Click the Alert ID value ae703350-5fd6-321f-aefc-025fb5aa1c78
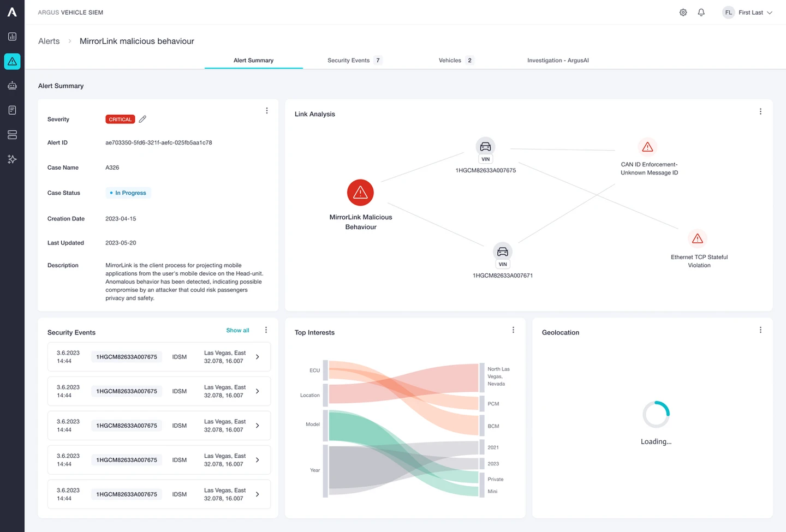The height and width of the screenshot is (532, 786). tap(159, 142)
